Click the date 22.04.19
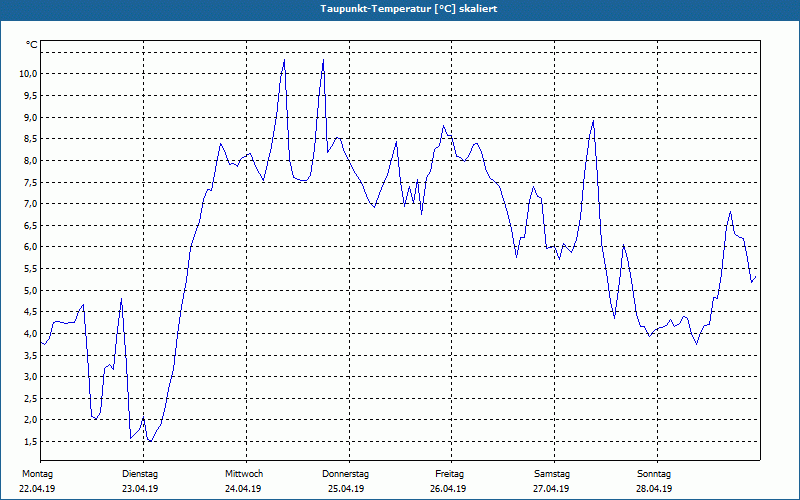Image resolution: width=800 pixels, height=500 pixels. 37,489
